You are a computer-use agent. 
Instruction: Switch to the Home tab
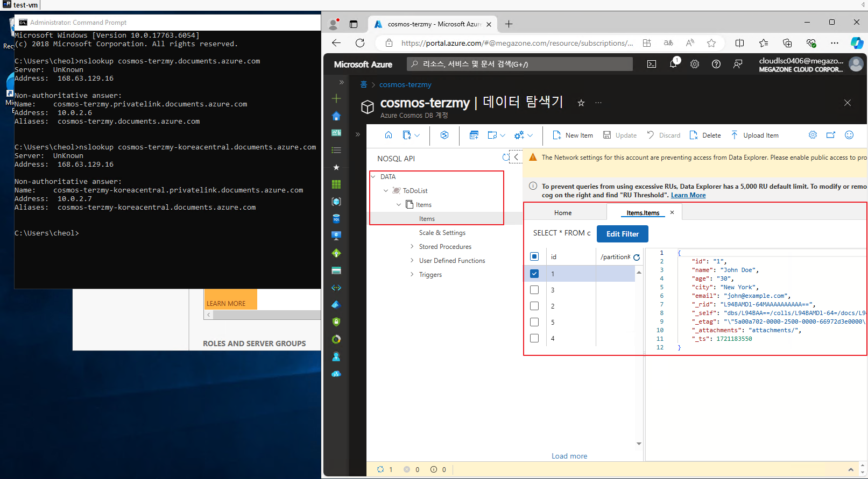point(563,213)
